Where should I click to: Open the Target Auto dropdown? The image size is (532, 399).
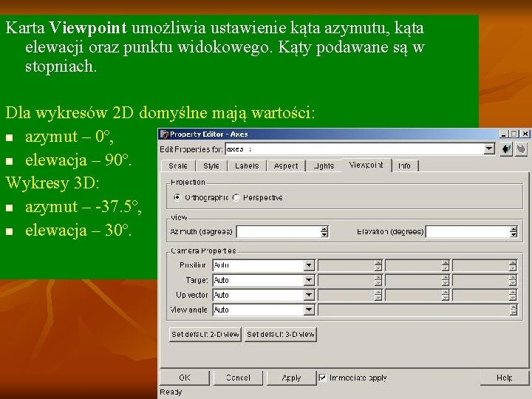pyautogui.click(x=309, y=280)
